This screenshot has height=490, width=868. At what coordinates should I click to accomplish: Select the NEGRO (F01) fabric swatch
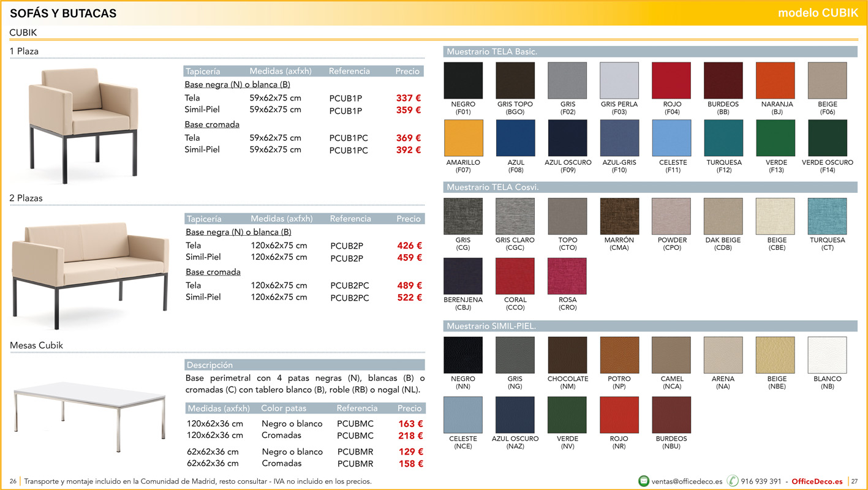[x=463, y=80]
